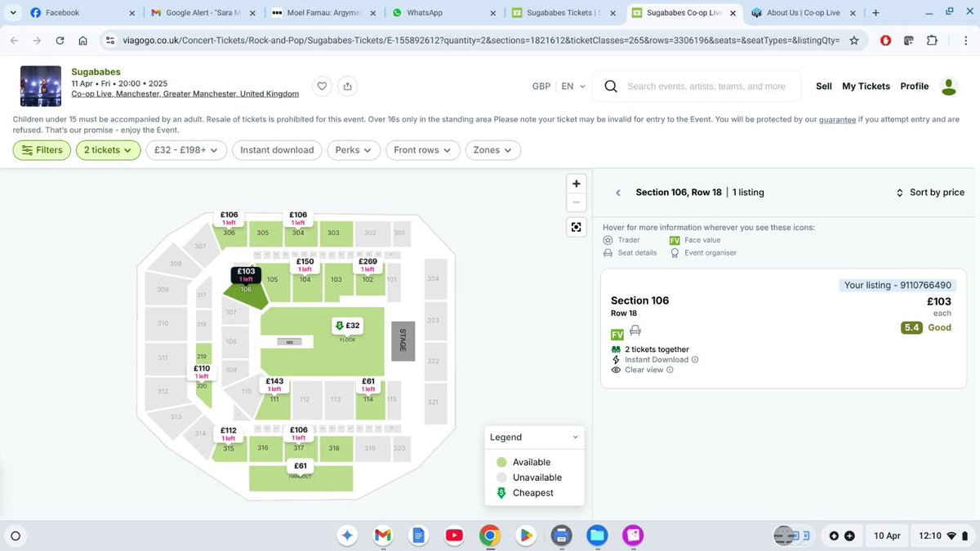Zoom out on the seat map
The width and height of the screenshot is (980, 551).
tap(577, 202)
